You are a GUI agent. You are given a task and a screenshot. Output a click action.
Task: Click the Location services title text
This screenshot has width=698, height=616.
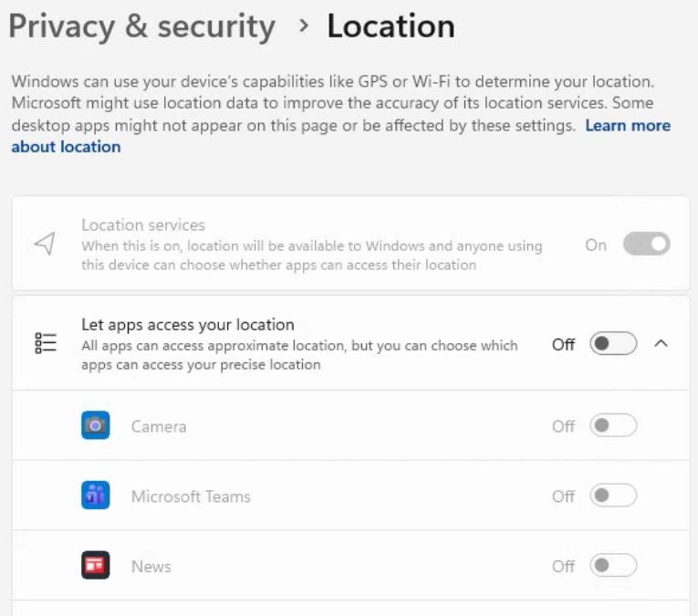[143, 224]
